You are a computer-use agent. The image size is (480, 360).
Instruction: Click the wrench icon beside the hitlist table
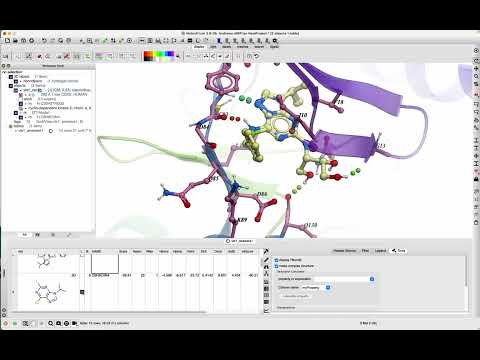pyautogui.click(x=266, y=251)
